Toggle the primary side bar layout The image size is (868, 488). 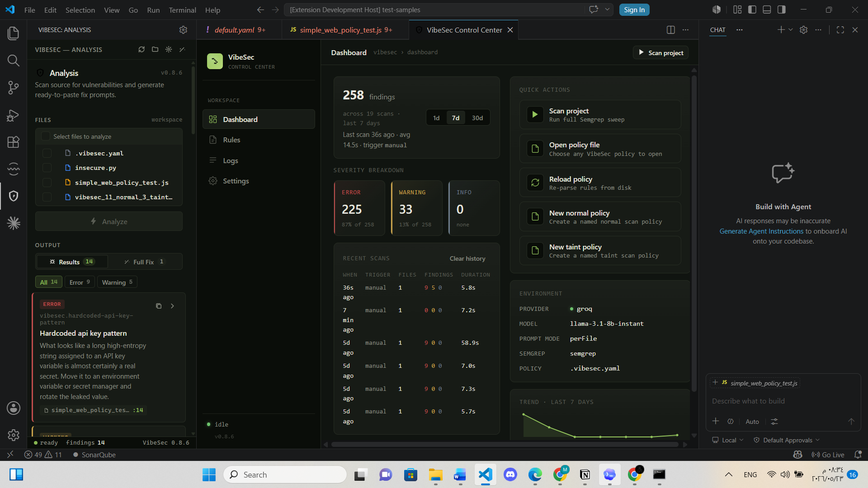pyautogui.click(x=752, y=9)
